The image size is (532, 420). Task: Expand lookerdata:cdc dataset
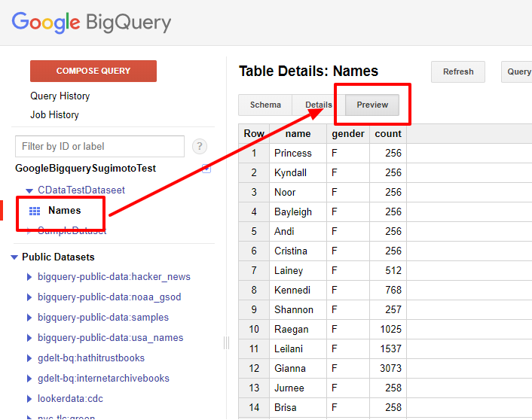tap(29, 399)
